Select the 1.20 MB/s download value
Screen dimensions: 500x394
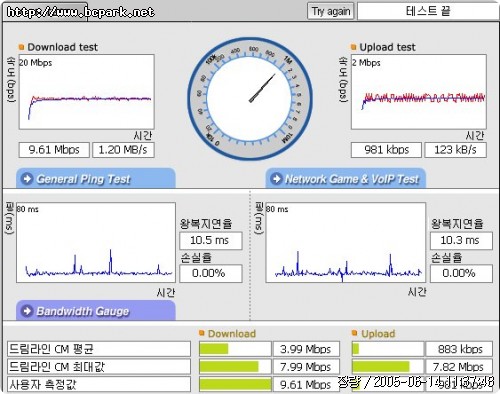[x=123, y=150]
